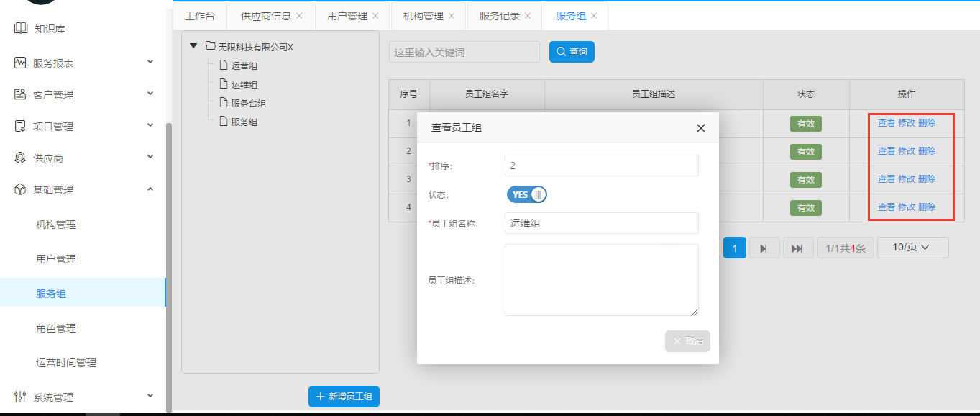Click 删除 link in the first row
This screenshot has width=980, height=416.
click(927, 123)
